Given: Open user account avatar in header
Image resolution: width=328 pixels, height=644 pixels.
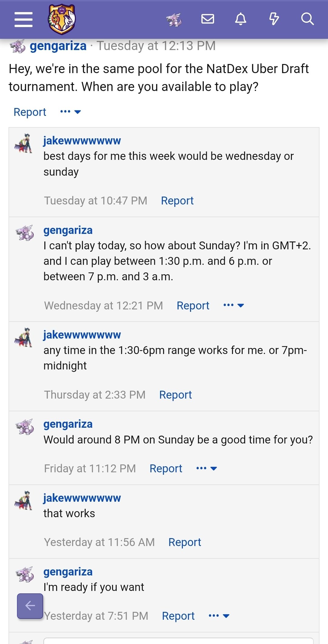Looking at the screenshot, I should 174,20.
